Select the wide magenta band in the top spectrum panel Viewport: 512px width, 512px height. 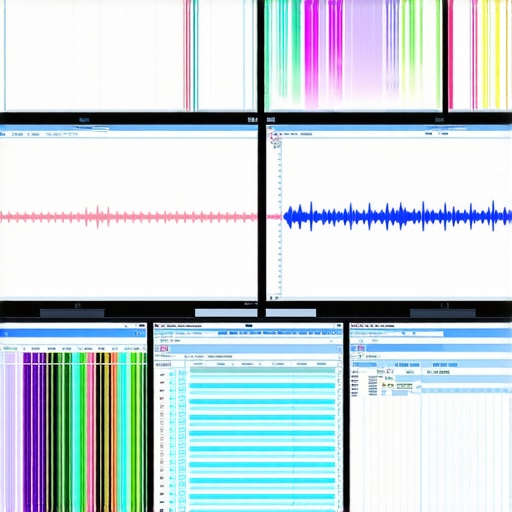[312, 53]
